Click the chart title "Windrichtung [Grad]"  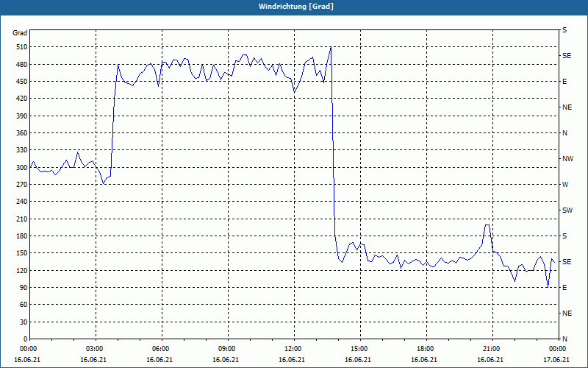(296, 7)
